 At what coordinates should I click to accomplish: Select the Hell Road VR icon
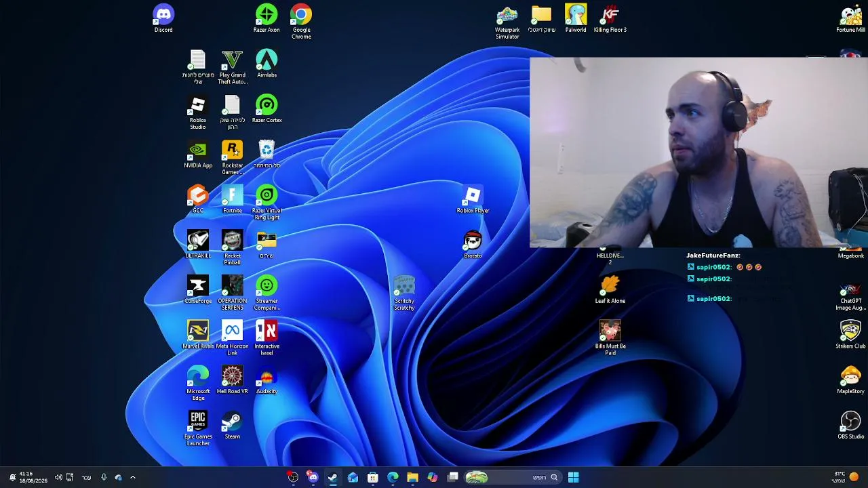[x=232, y=380]
